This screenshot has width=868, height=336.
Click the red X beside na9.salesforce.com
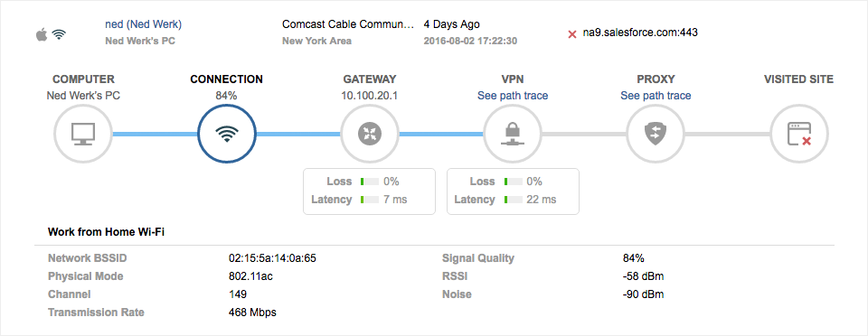tap(572, 34)
